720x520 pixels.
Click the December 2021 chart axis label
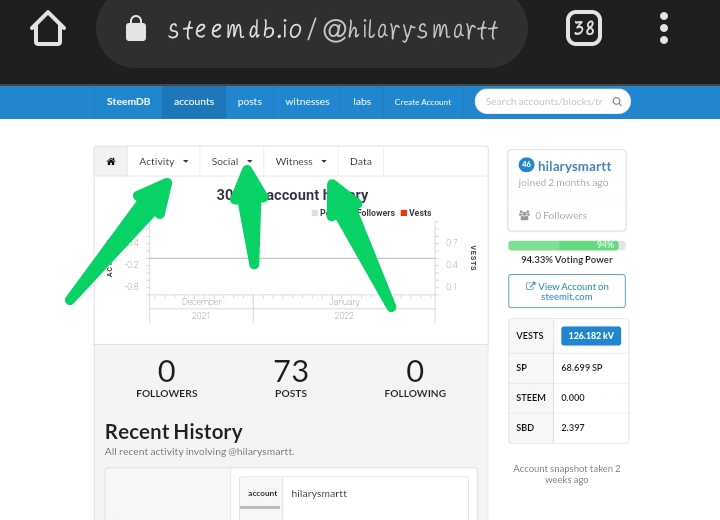point(201,309)
